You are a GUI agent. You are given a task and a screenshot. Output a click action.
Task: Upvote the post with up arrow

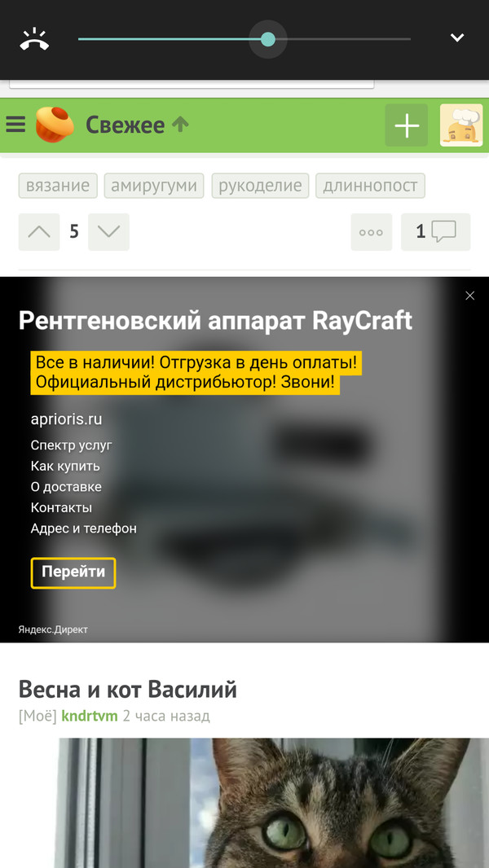pos(38,232)
